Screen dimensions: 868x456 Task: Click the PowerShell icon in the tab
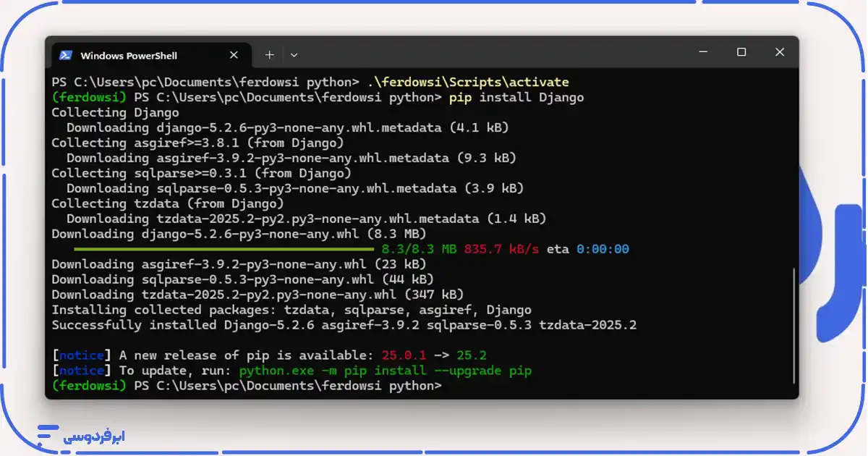pyautogui.click(x=65, y=55)
